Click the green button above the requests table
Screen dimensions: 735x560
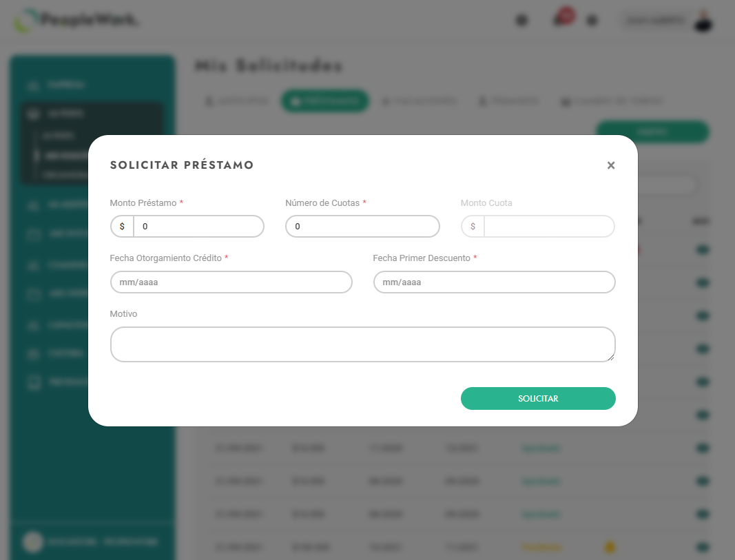pyautogui.click(x=652, y=132)
